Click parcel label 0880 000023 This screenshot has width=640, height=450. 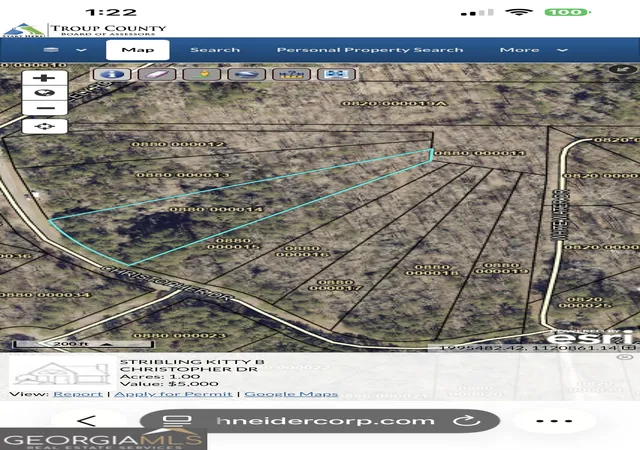[x=180, y=336]
